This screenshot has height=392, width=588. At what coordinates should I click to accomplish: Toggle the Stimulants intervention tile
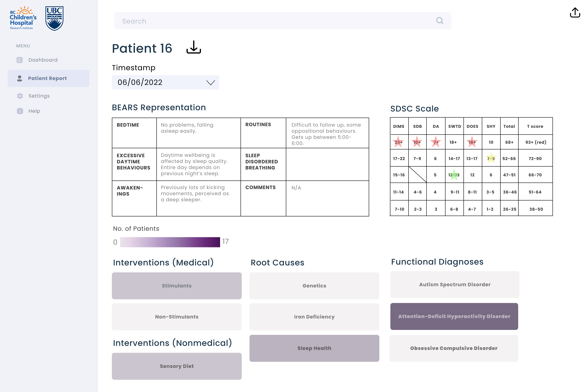pyautogui.click(x=177, y=286)
